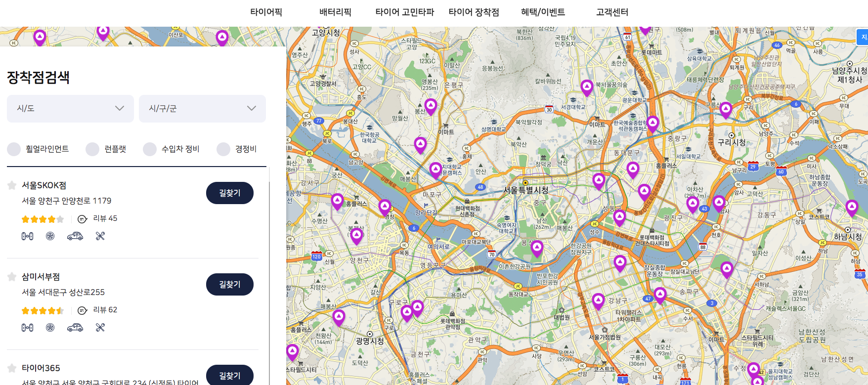Select the map pin beside 구릉산 near 구리 IC
868x385 pixels.
pos(726,110)
